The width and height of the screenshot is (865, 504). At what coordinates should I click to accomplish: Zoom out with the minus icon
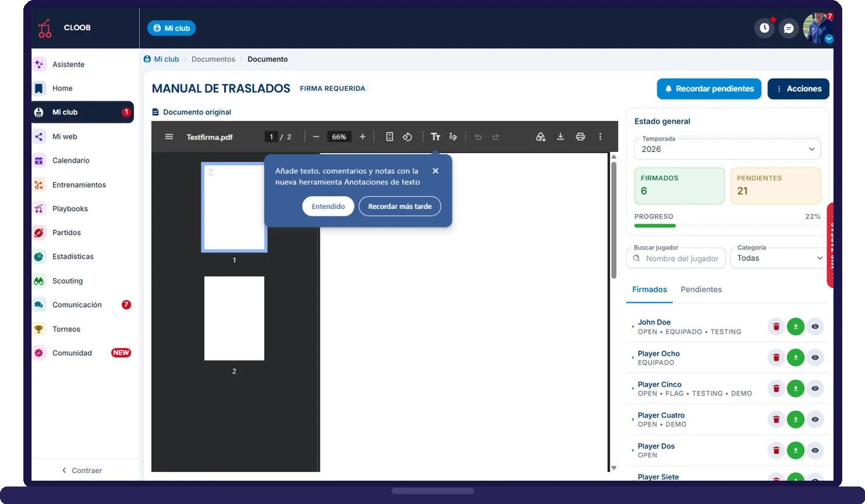[x=316, y=136]
